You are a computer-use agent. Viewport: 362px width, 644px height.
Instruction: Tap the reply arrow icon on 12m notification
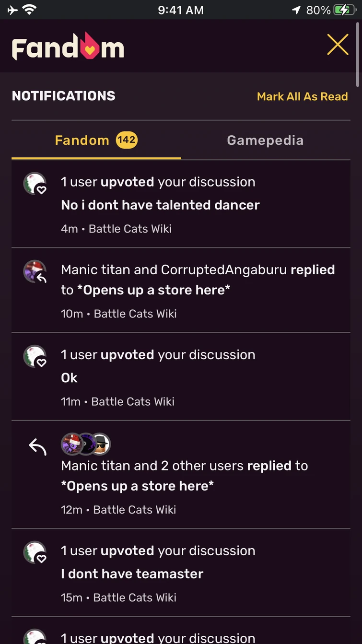(37, 447)
